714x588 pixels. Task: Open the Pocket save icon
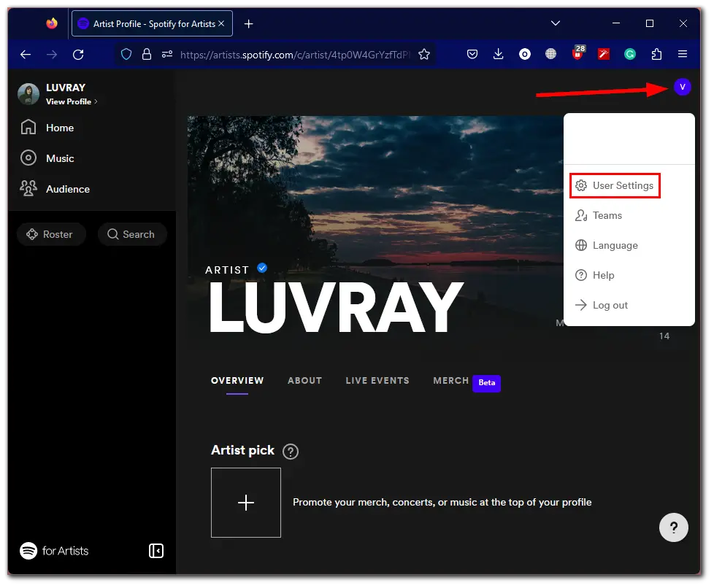pyautogui.click(x=472, y=55)
